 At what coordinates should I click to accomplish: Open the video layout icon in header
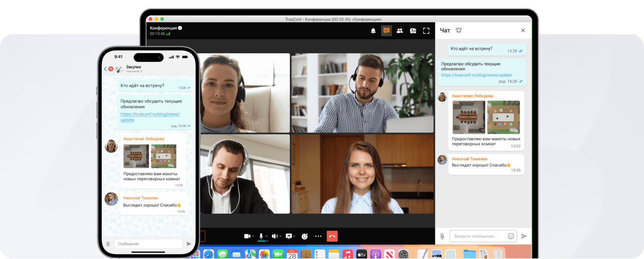[413, 31]
